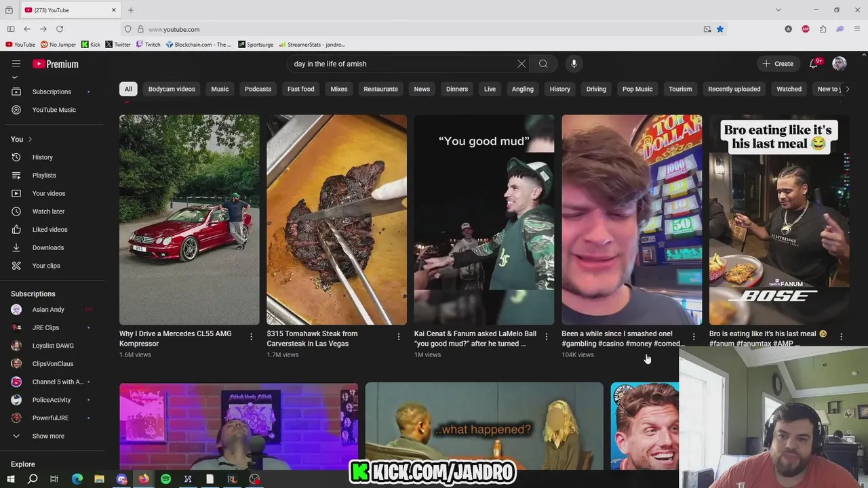Image resolution: width=868 pixels, height=488 pixels.
Task: Select the Watched filter chip
Action: click(x=789, y=89)
